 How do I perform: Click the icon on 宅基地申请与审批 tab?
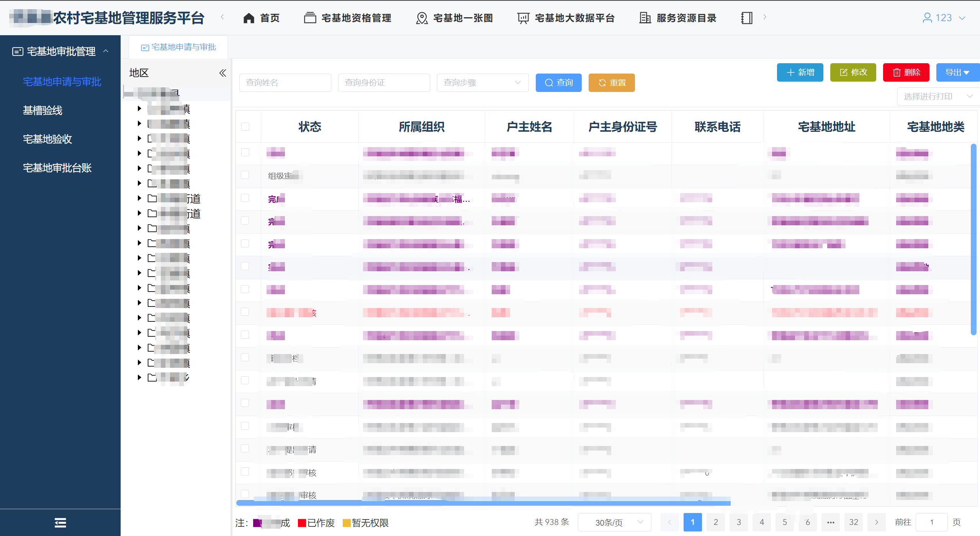[x=145, y=48]
